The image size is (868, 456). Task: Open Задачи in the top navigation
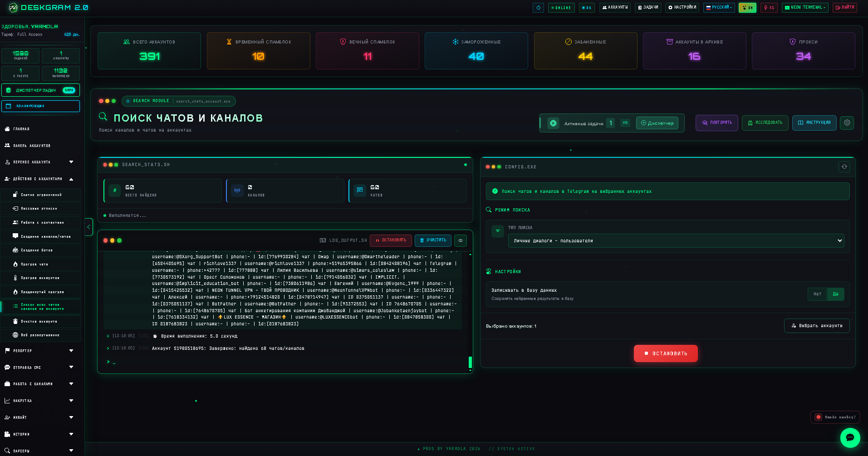point(648,8)
